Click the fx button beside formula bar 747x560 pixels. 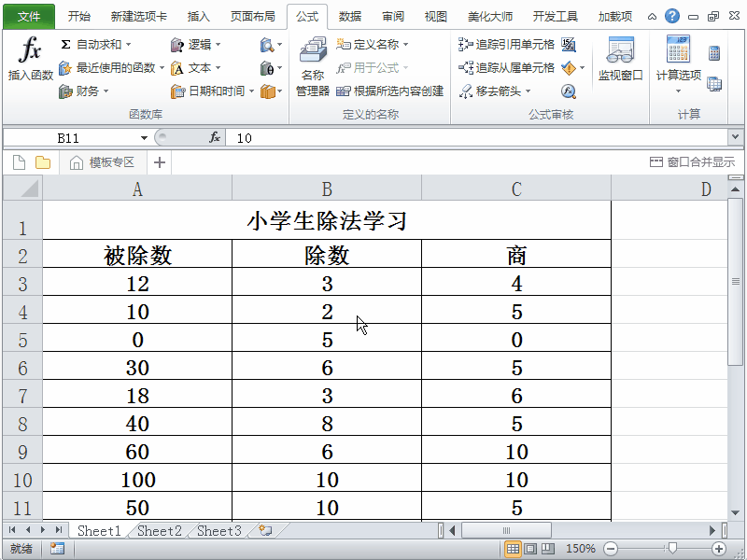(214, 137)
